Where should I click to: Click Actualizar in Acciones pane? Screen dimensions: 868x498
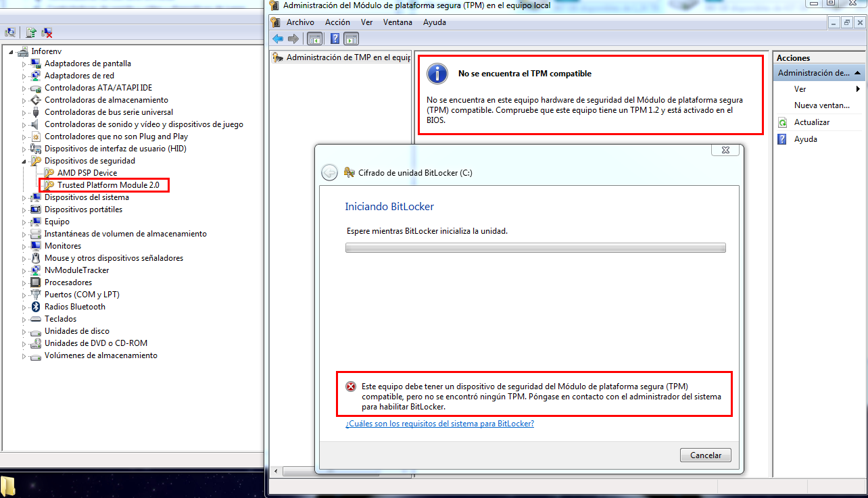tap(812, 122)
